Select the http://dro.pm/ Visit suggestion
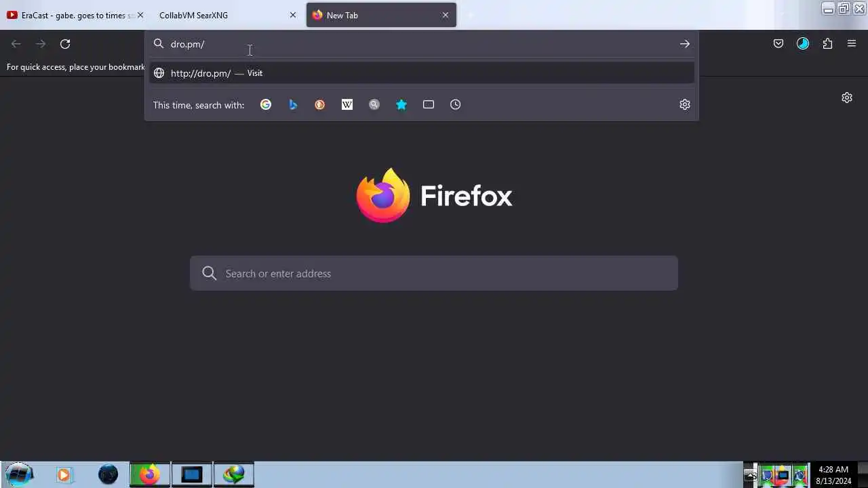 tap(422, 73)
